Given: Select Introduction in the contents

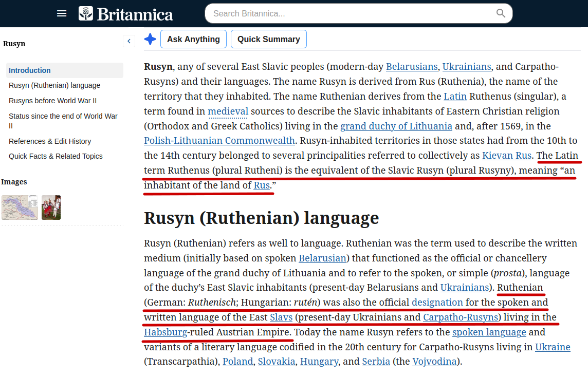Looking at the screenshot, I should pyautogui.click(x=64, y=70).
